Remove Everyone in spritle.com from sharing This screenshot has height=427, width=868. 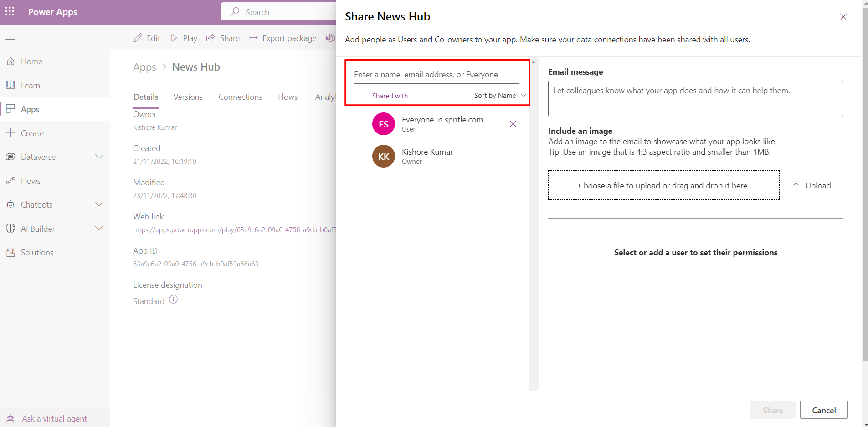[513, 124]
